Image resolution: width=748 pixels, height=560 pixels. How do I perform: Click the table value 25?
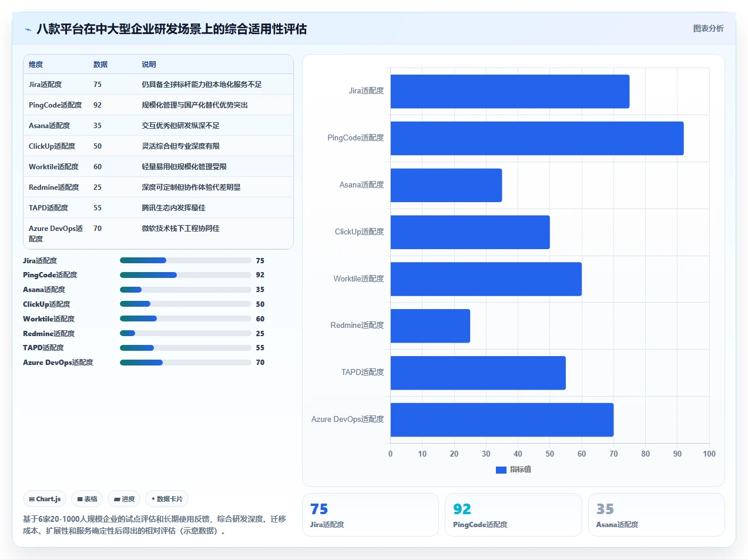(x=98, y=187)
